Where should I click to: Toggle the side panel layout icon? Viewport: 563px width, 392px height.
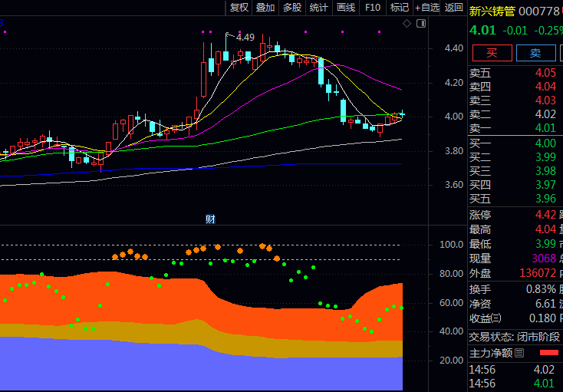(x=420, y=25)
